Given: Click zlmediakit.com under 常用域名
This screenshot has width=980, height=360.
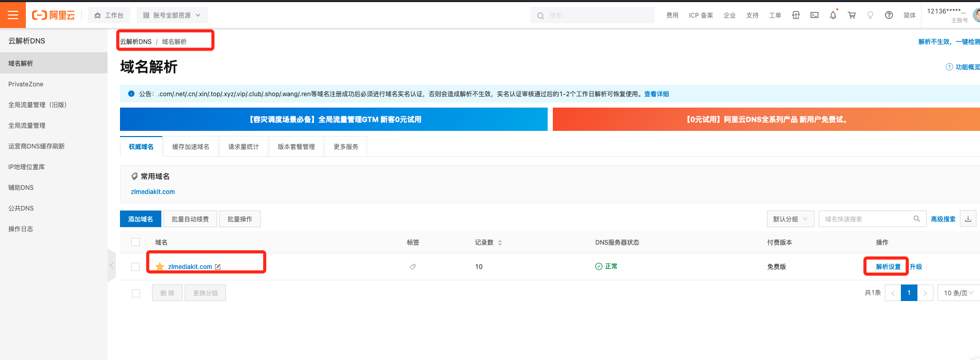Looking at the screenshot, I should coord(153,192).
